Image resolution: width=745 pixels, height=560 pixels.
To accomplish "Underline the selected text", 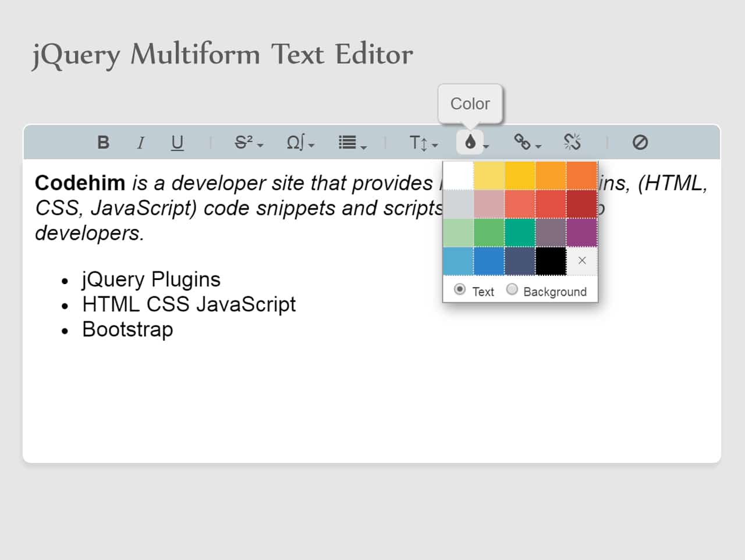I will [x=177, y=142].
